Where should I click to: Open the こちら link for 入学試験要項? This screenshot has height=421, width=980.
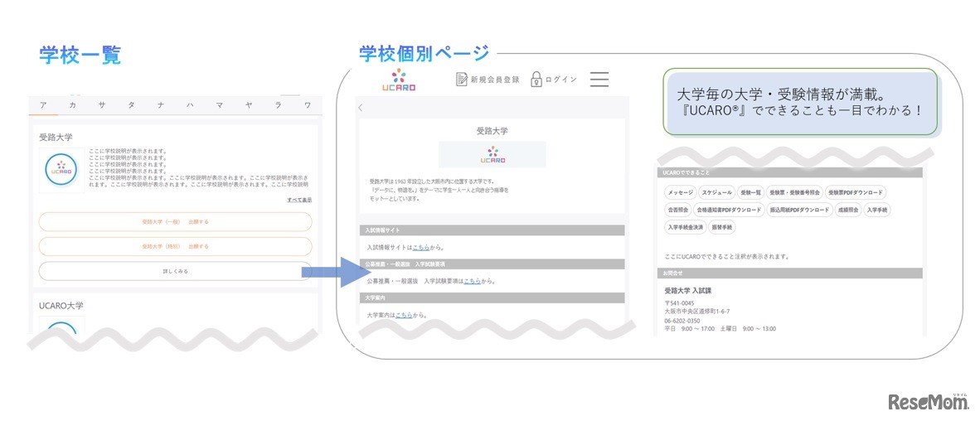pos(473,281)
